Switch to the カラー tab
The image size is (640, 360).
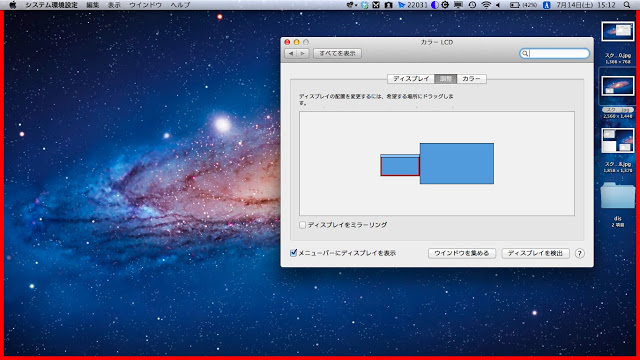click(x=471, y=79)
